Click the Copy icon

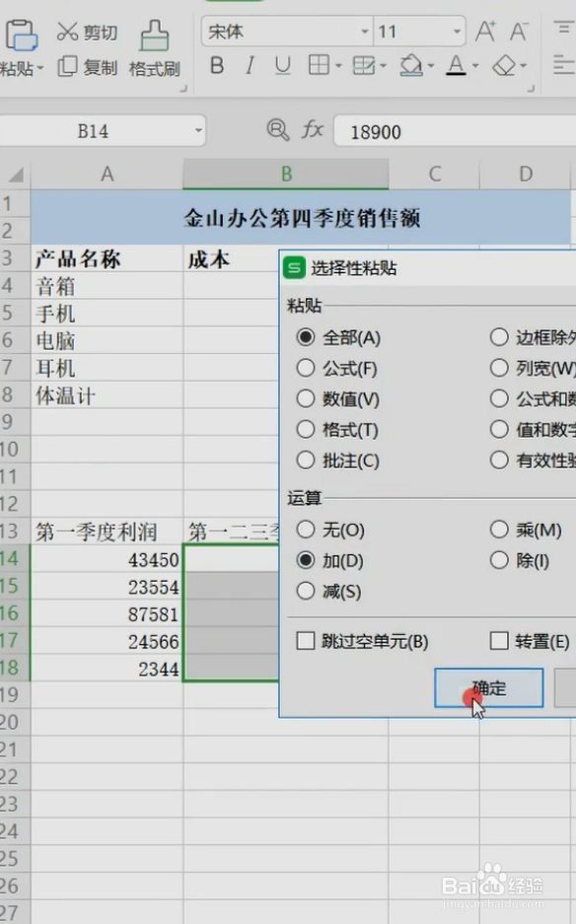coord(67,67)
